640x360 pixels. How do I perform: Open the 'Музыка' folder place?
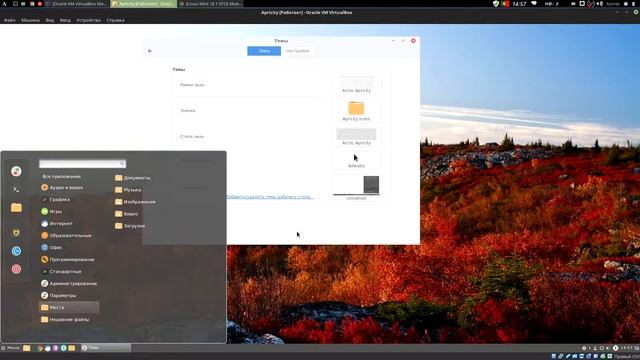pos(128,190)
